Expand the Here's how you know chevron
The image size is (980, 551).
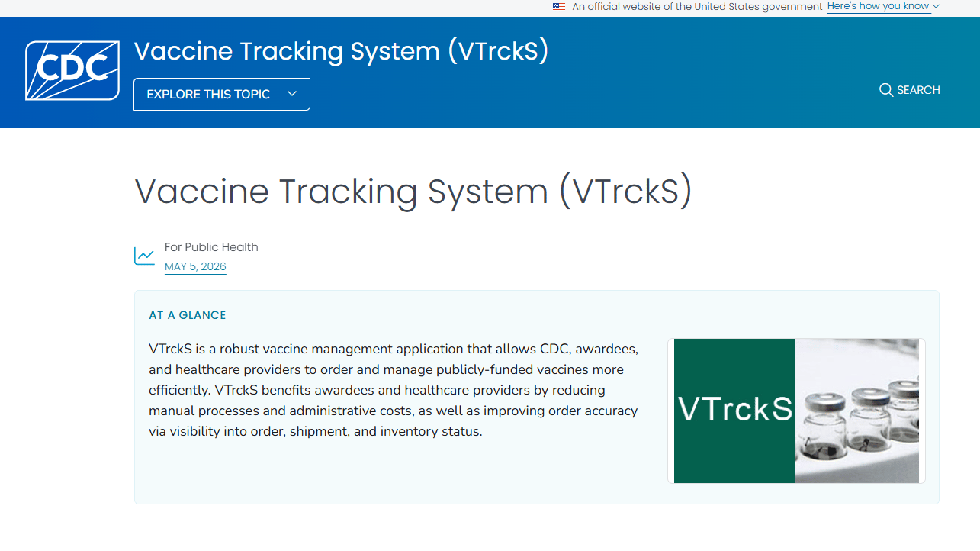(x=936, y=6)
